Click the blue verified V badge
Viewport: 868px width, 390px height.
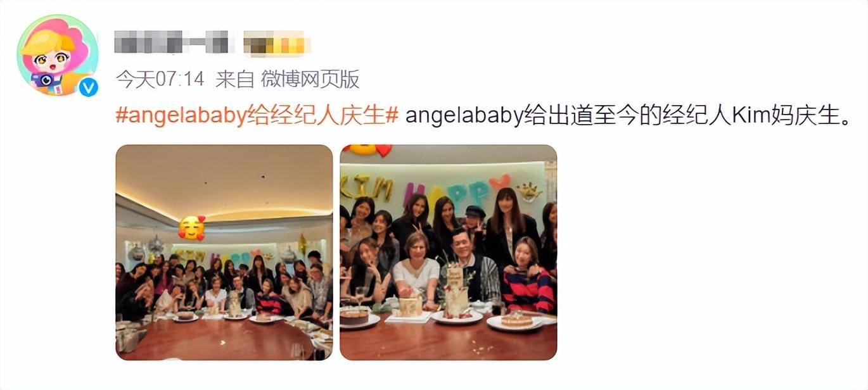pos(89,87)
